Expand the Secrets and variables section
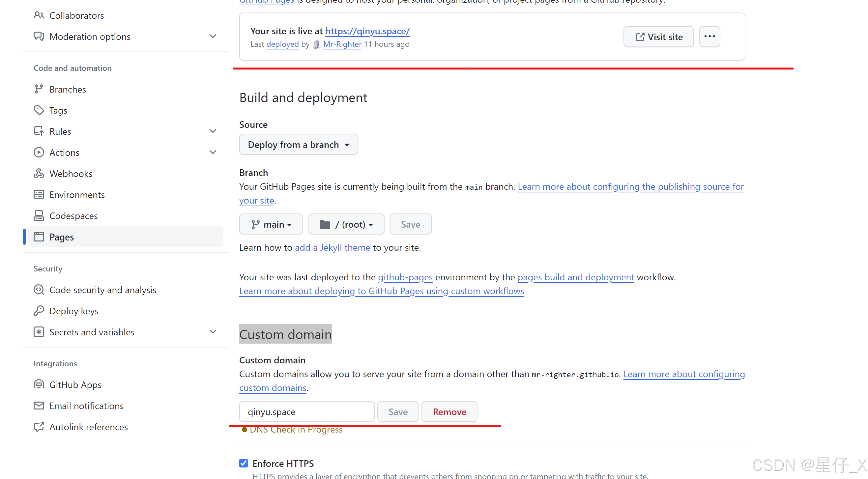The image size is (868, 479). point(213,332)
